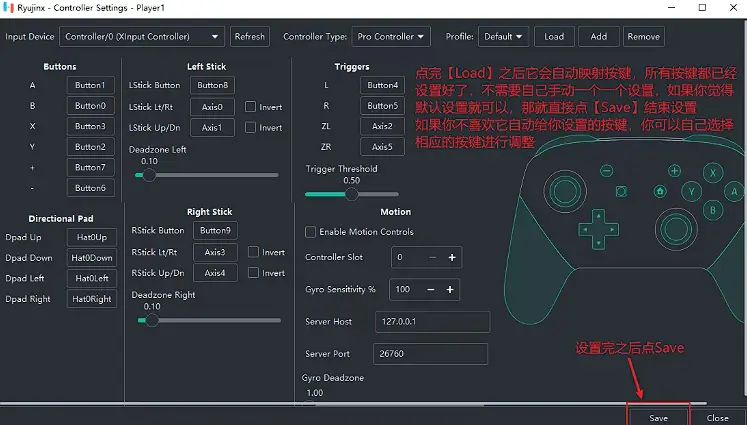Click the minus icon for Controller Slot
Image resolution: width=747 pixels, height=425 pixels.
(x=432, y=258)
